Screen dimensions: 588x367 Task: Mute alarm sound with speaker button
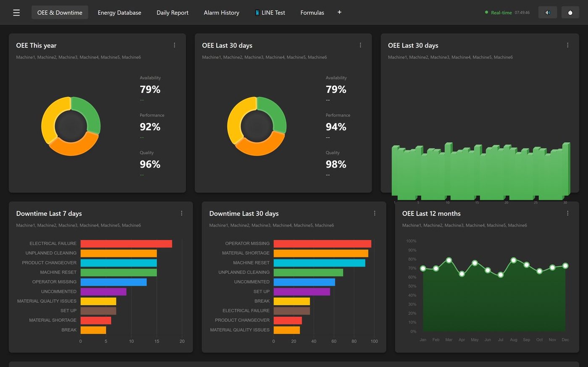(548, 13)
